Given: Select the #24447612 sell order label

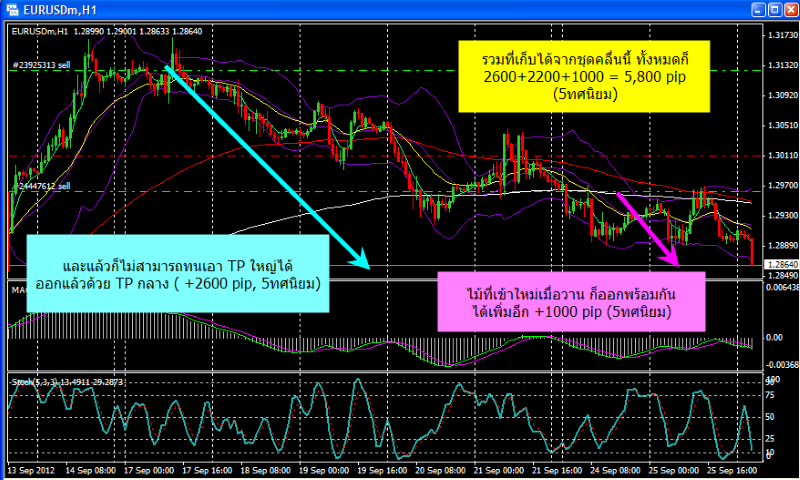Looking at the screenshot, I should click(x=41, y=186).
